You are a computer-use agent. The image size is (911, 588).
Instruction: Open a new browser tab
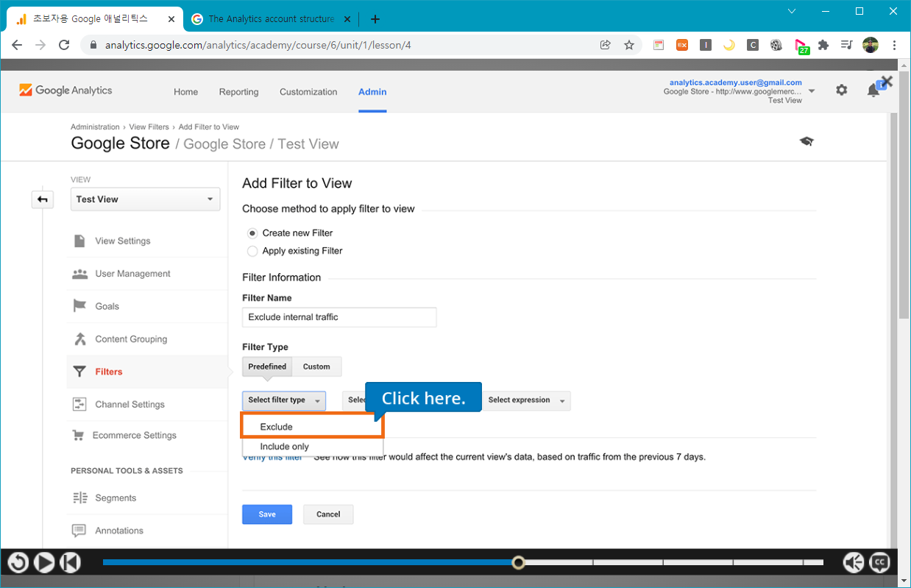pyautogui.click(x=375, y=19)
